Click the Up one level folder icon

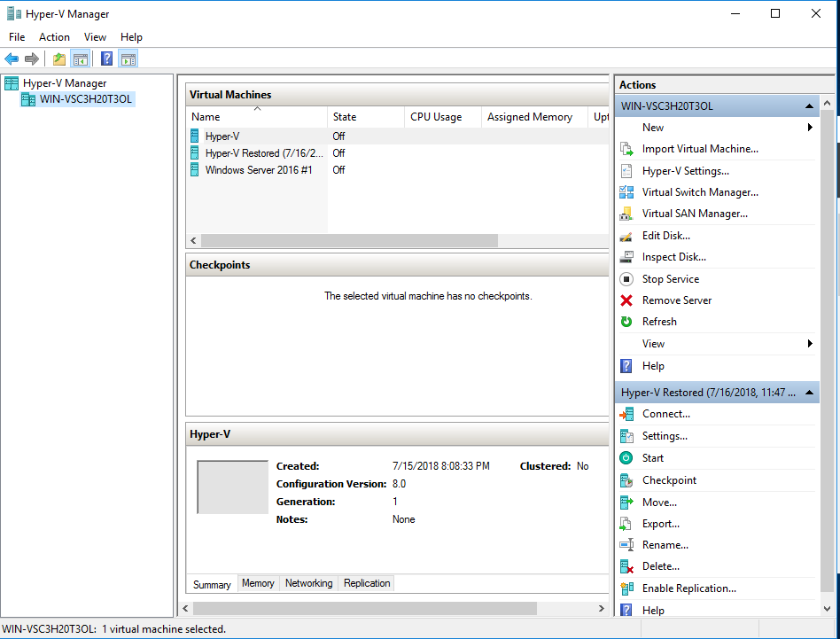click(59, 58)
